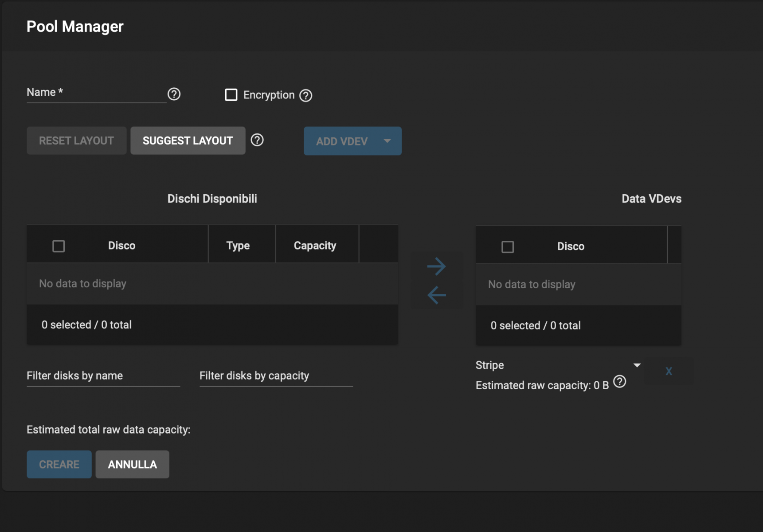Sort available disks by Disco column
This screenshot has height=532, width=763.
pos(122,246)
